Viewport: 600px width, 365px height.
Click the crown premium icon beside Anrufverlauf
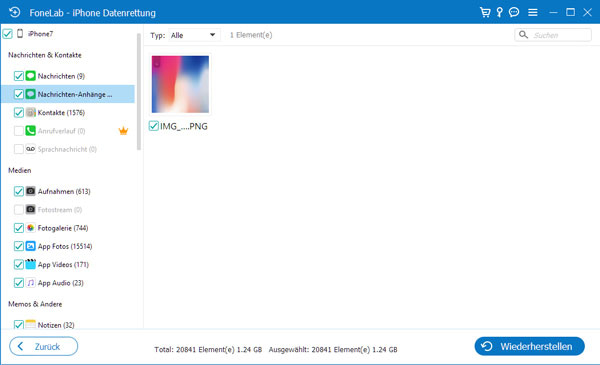[x=123, y=131]
